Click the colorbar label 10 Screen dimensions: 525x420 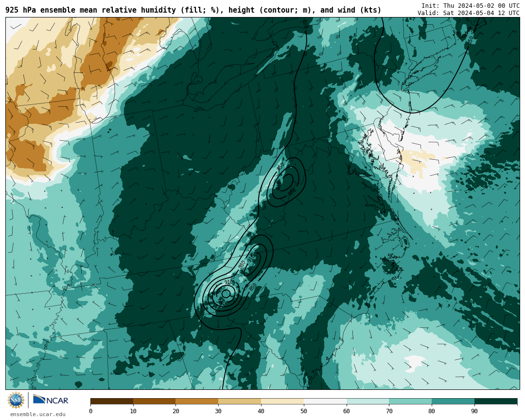(x=133, y=411)
